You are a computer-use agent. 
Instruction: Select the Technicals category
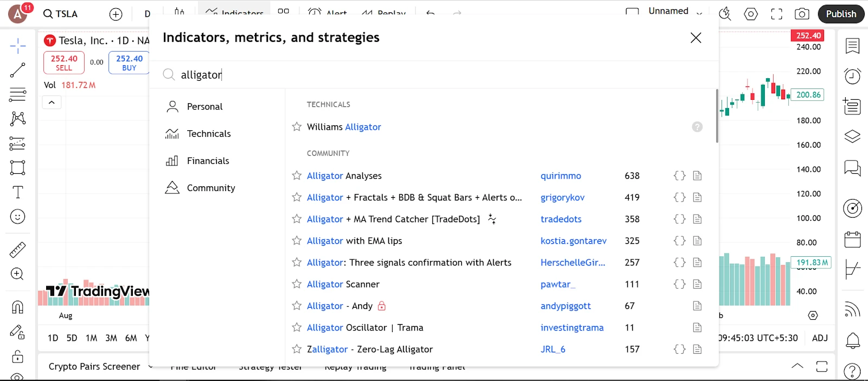208,134
